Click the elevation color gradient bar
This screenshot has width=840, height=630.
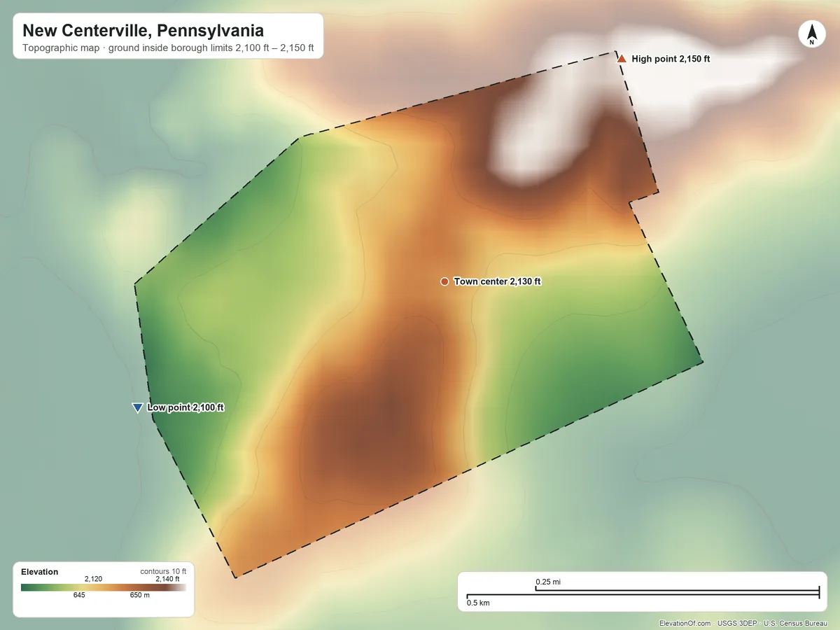point(104,588)
